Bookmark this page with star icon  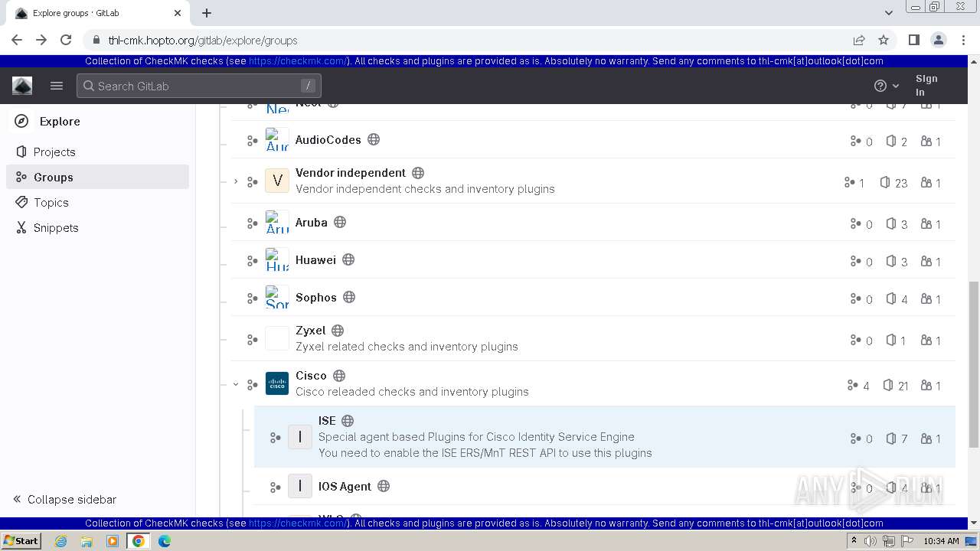884,40
